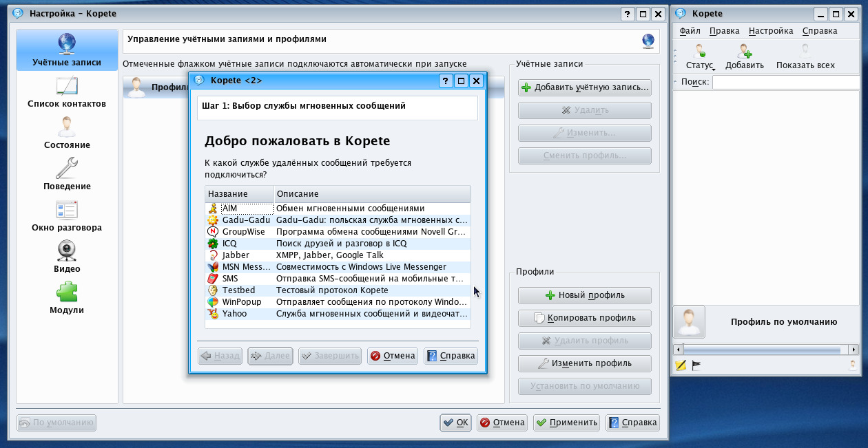The image size is (868, 448).
Task: Open Файл menu in Kopete window
Action: pos(690,31)
